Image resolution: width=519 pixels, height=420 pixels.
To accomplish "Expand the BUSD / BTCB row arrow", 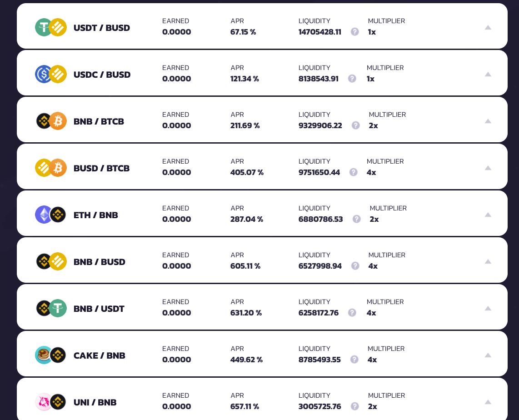I will point(488,168).
